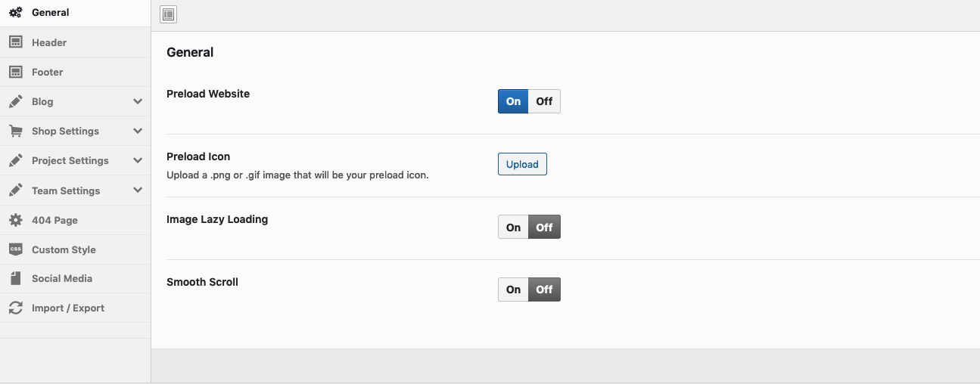This screenshot has width=980, height=384.
Task: Open the Custom Style settings tab
Action: (x=64, y=249)
